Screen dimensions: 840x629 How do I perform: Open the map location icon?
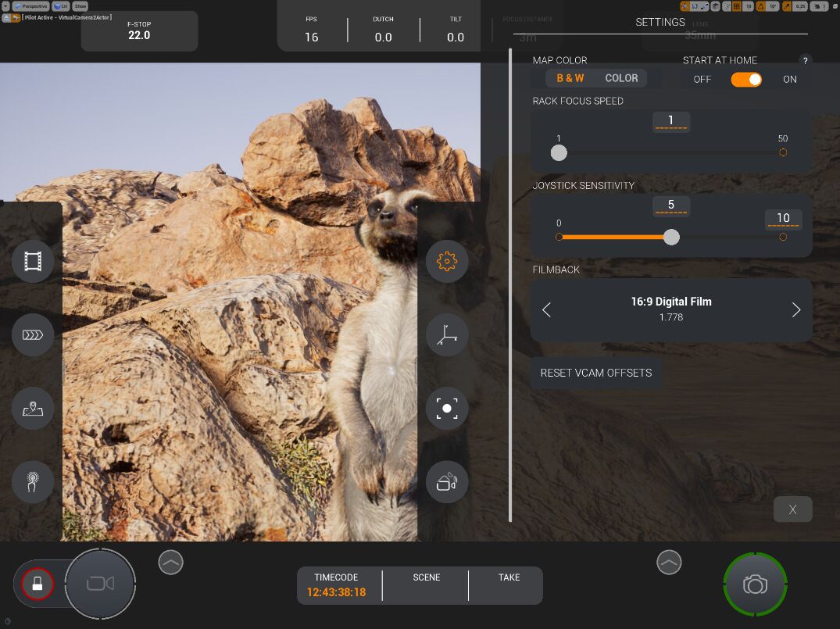coord(33,409)
